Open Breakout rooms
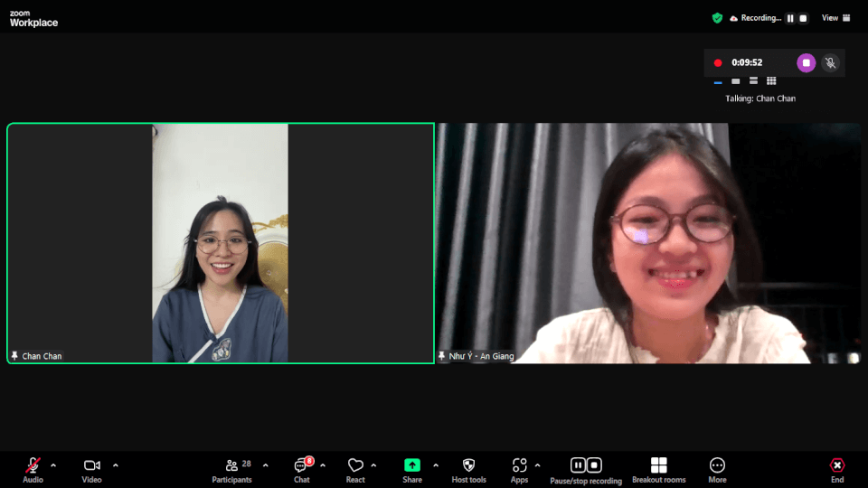The height and width of the screenshot is (488, 868). (659, 470)
